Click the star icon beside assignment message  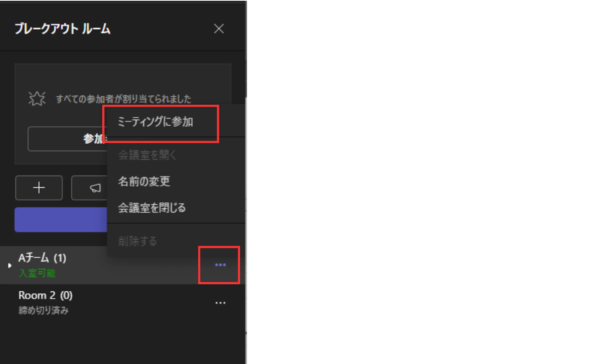(x=37, y=99)
